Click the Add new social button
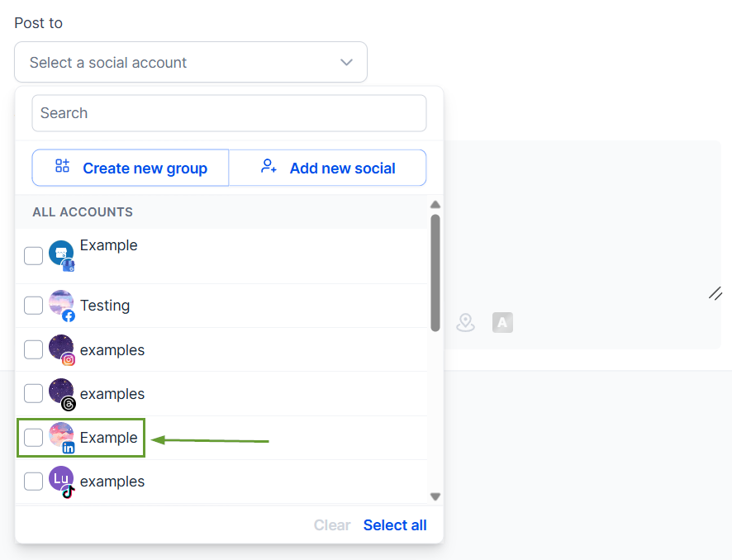Screen dimensions: 732x560 pyautogui.click(x=327, y=168)
